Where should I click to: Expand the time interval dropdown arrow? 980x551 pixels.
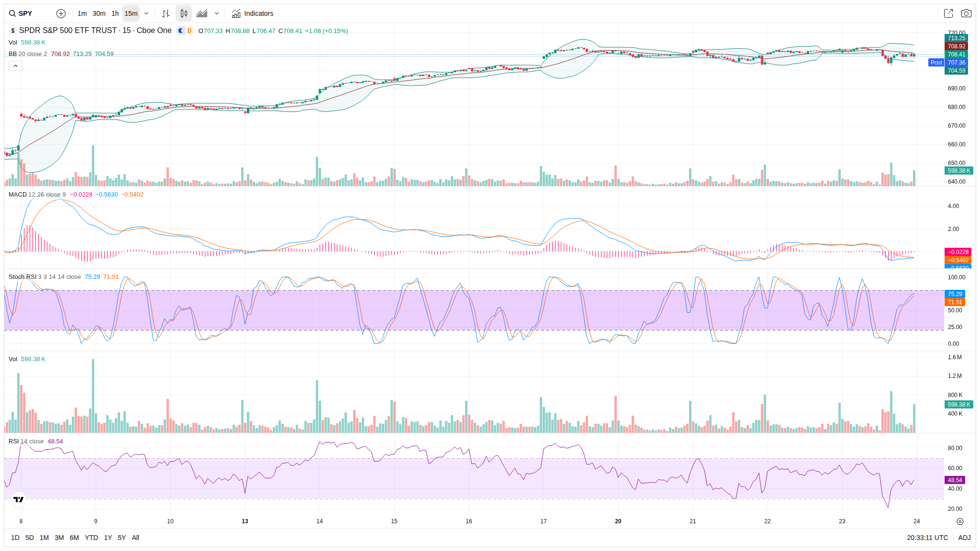coord(146,13)
